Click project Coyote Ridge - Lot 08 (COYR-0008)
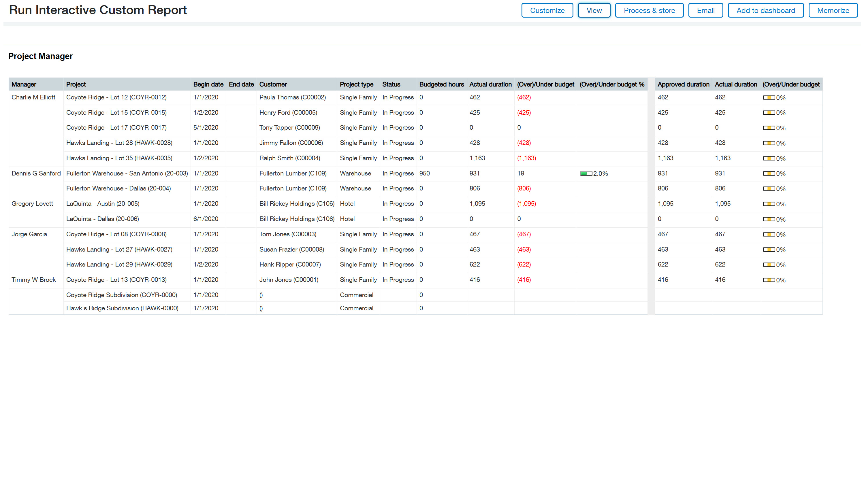The height and width of the screenshot is (504, 864). [x=116, y=234]
